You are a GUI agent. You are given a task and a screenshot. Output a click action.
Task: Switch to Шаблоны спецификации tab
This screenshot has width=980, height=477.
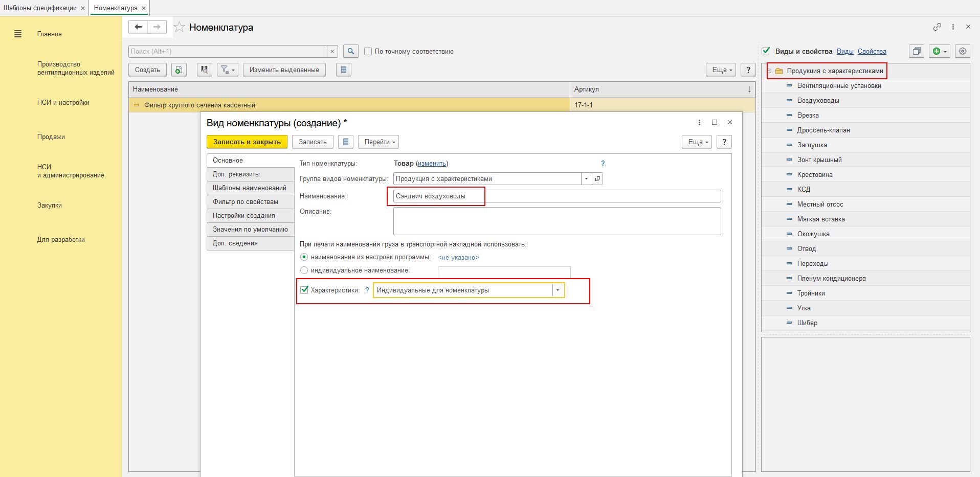click(40, 8)
